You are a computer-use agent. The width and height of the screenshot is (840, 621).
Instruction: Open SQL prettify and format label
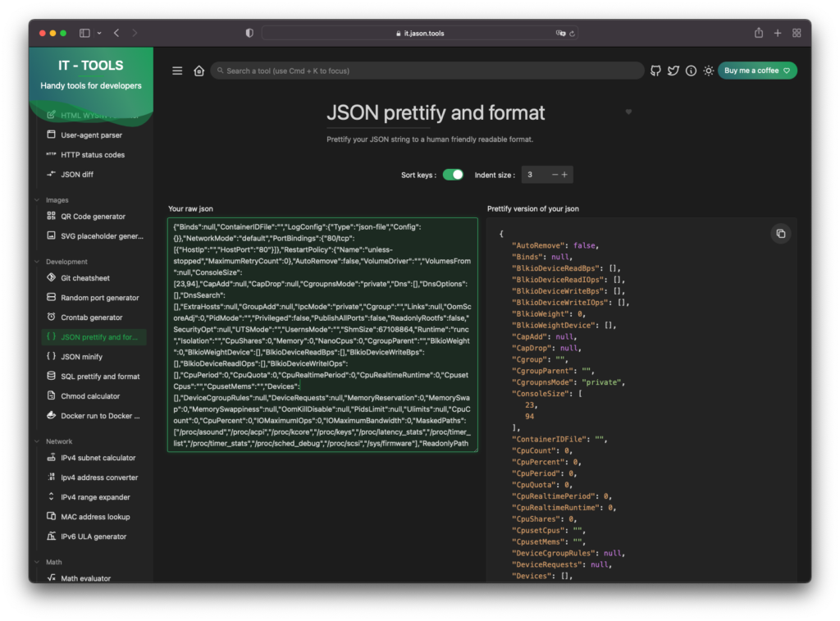coord(100,377)
